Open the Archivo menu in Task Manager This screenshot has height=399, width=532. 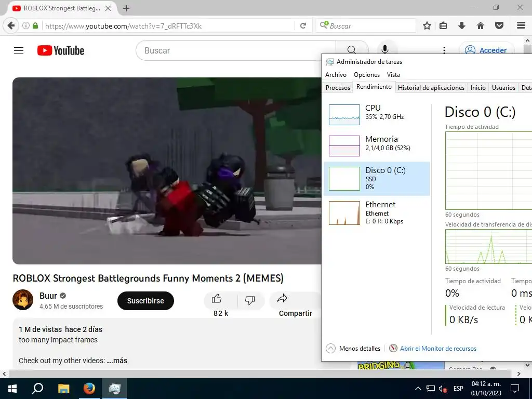coord(336,75)
